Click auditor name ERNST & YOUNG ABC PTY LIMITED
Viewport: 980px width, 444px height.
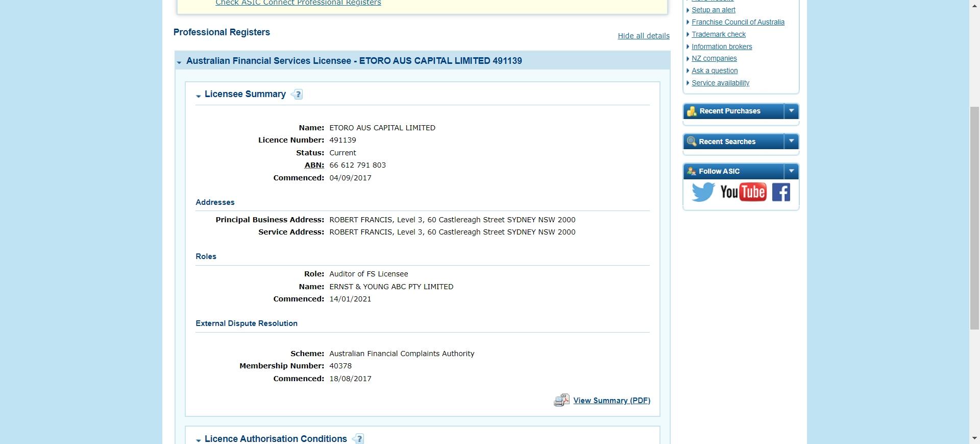coord(391,287)
